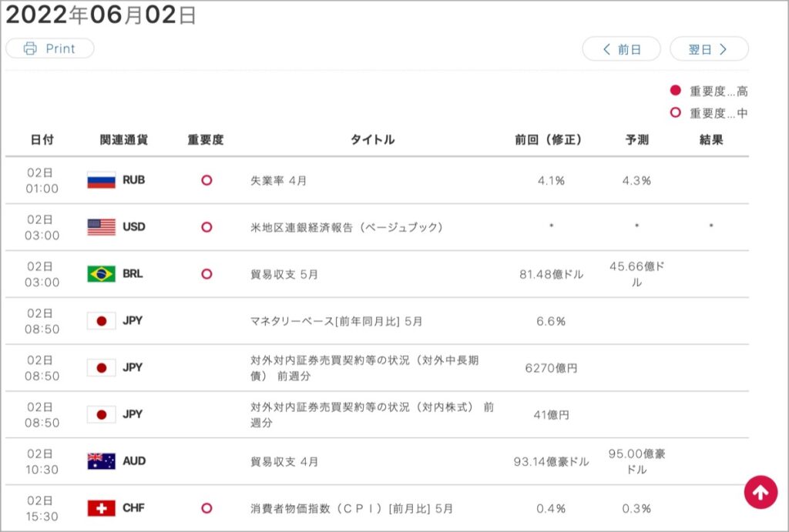Click previous value 41億円
This screenshot has height=532, width=789.
pos(551,415)
